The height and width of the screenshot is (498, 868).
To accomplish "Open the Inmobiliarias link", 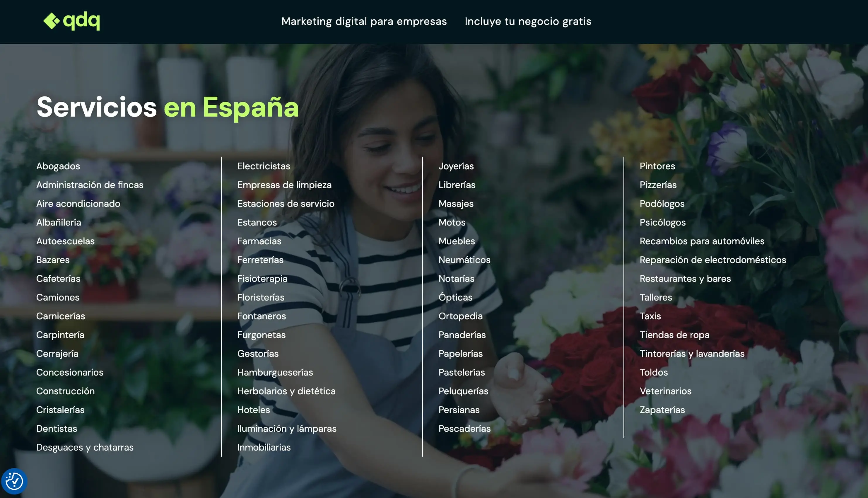I will tap(264, 447).
